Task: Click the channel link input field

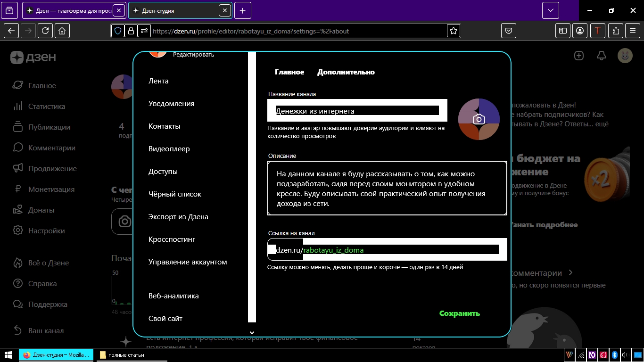Action: click(387, 249)
